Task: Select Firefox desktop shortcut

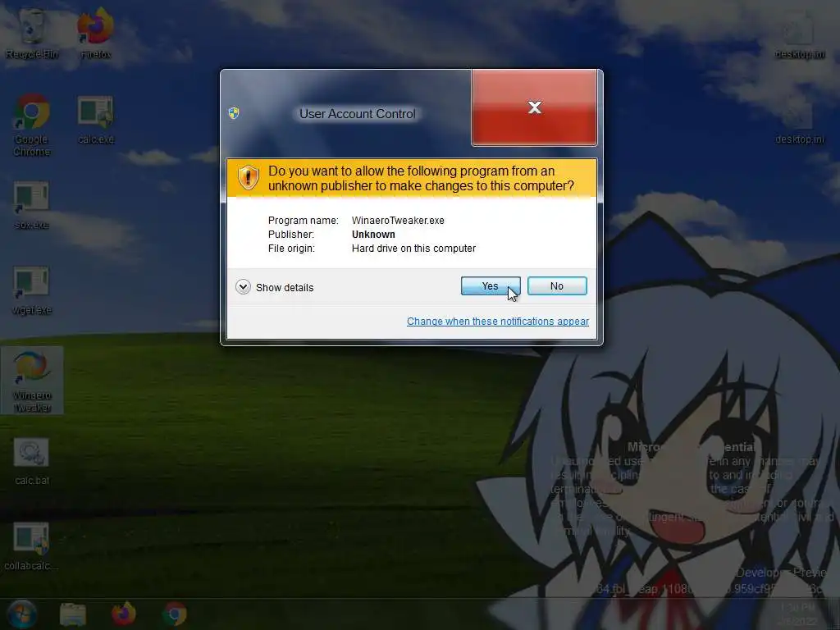Action: tap(96, 33)
